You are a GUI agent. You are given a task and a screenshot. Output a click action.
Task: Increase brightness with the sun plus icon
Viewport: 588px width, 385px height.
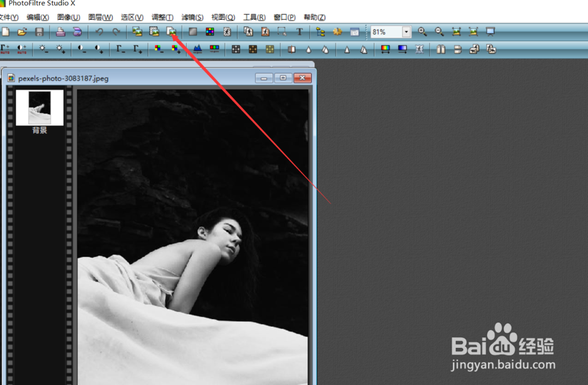click(61, 49)
